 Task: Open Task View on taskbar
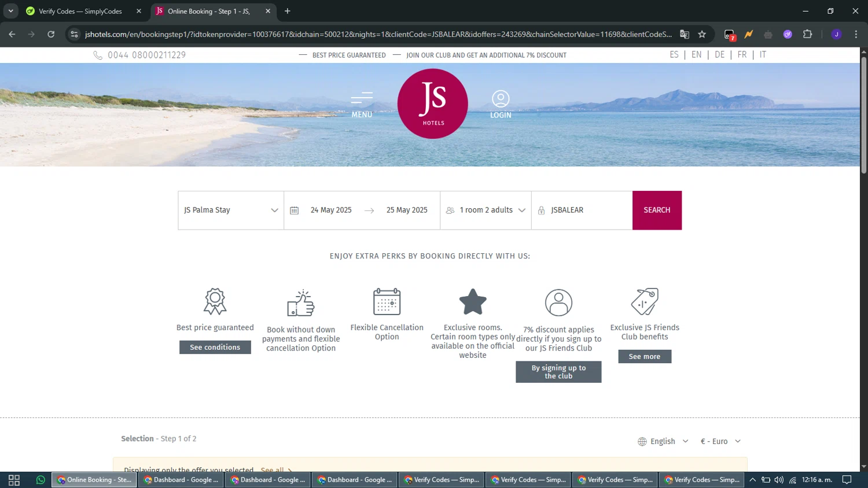14,480
